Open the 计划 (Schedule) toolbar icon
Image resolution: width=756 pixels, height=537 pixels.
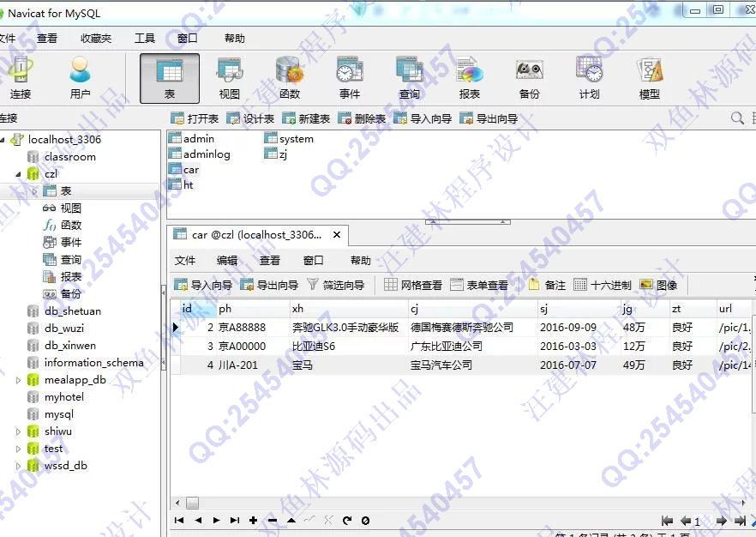click(589, 78)
